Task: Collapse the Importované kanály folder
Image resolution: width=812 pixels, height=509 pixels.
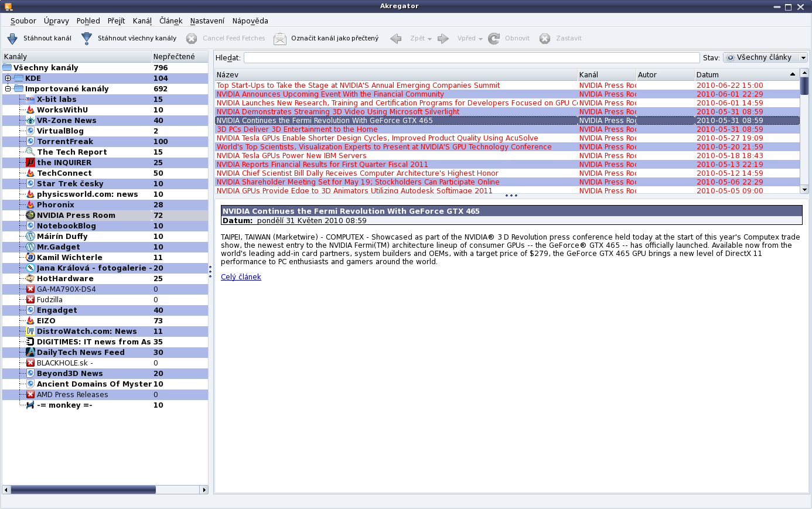Action: pos(8,89)
